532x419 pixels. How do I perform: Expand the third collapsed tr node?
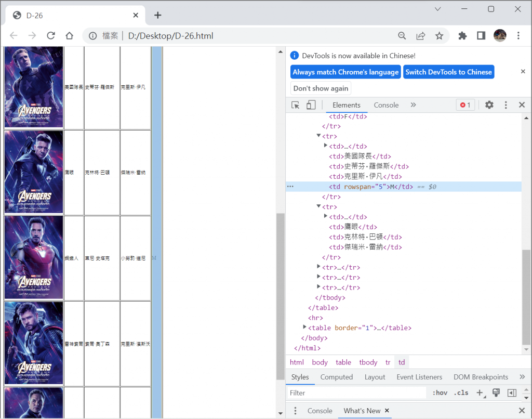click(x=318, y=287)
